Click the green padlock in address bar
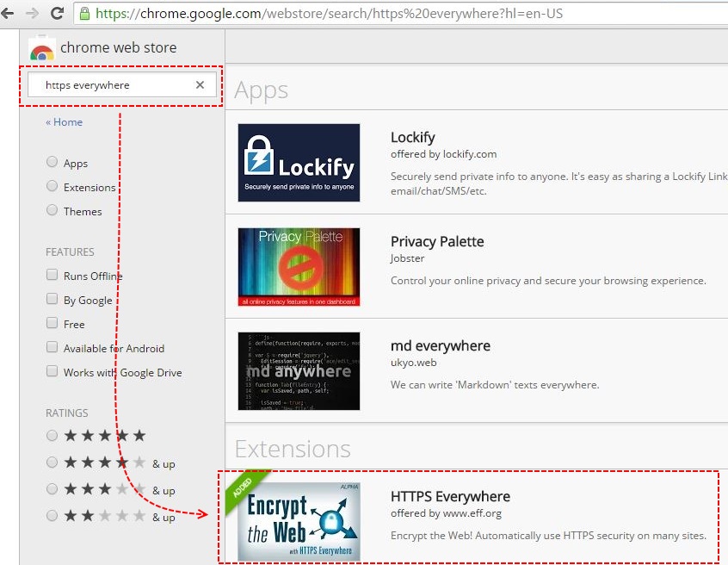The height and width of the screenshot is (565, 728). 84,14
